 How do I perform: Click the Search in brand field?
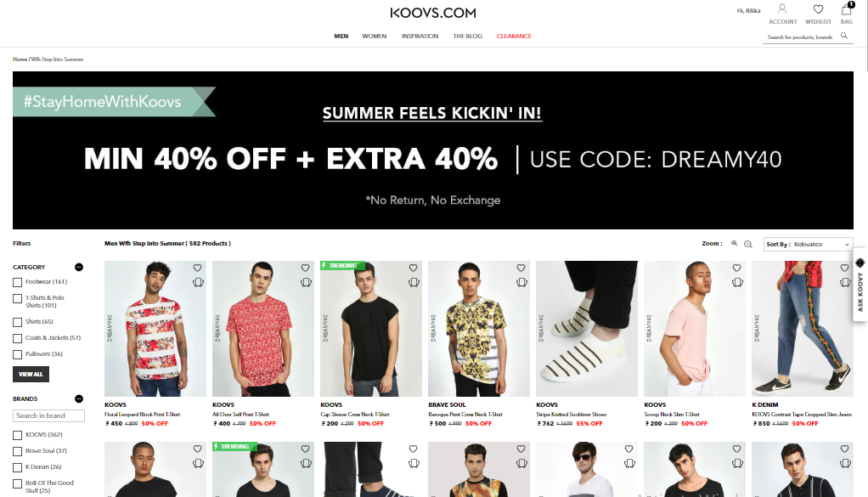48,415
